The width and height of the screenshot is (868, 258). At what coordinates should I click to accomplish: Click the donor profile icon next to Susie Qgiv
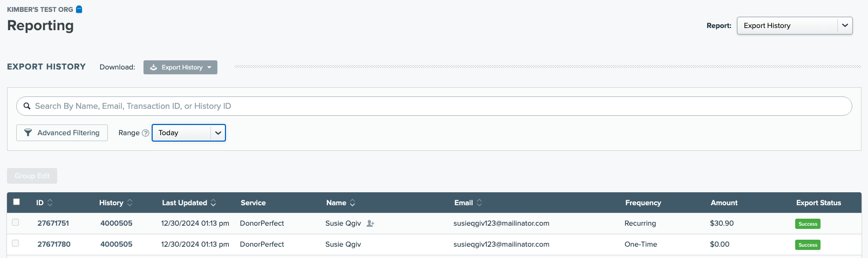[x=370, y=224]
